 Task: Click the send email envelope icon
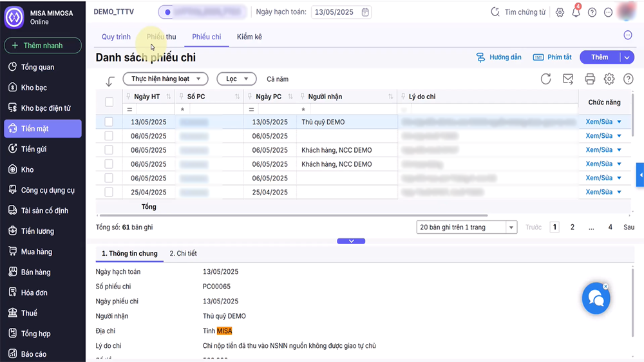pyautogui.click(x=568, y=79)
